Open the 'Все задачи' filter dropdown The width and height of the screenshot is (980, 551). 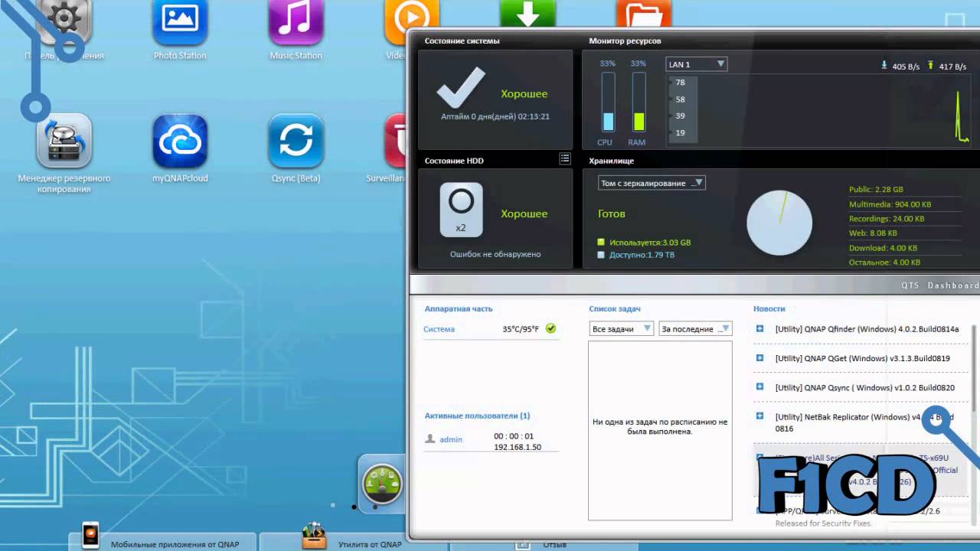click(x=621, y=328)
